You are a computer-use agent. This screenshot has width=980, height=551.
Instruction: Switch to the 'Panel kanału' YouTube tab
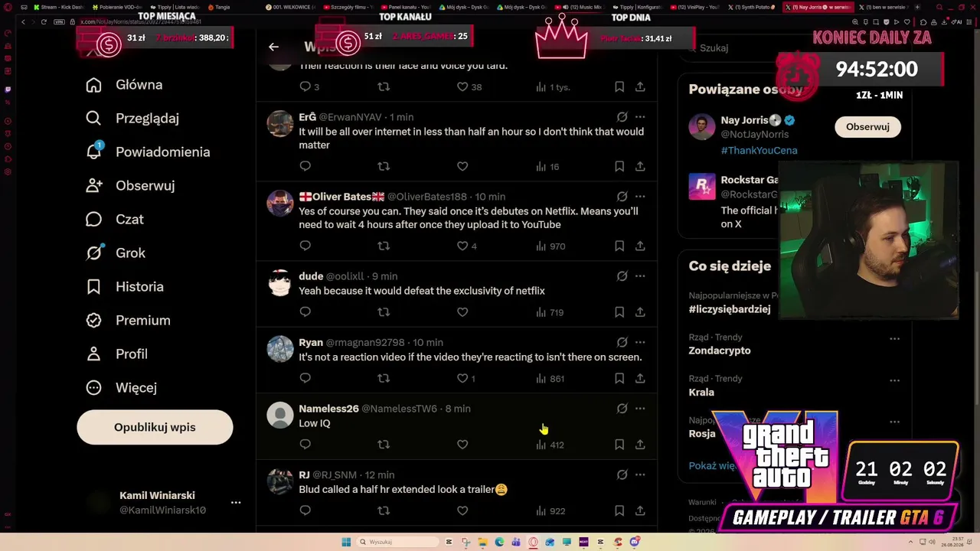[x=407, y=7]
